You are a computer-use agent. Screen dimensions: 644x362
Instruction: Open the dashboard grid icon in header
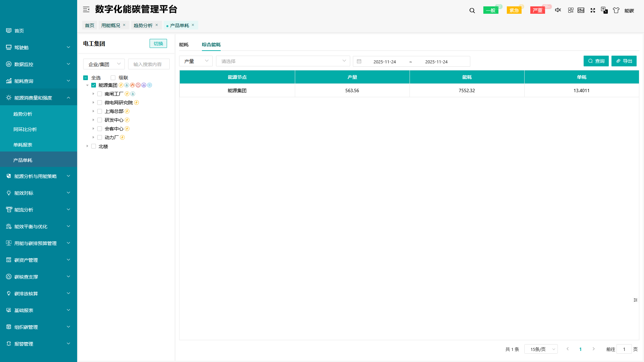click(571, 10)
